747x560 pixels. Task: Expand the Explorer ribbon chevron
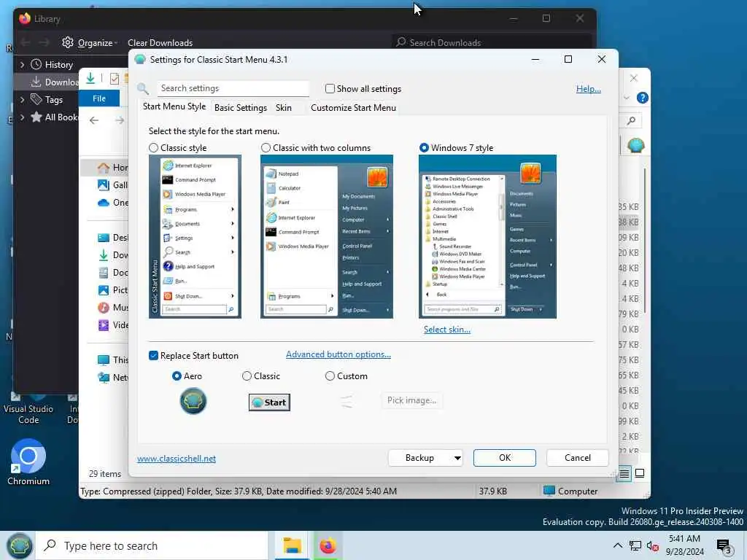pyautogui.click(x=627, y=98)
